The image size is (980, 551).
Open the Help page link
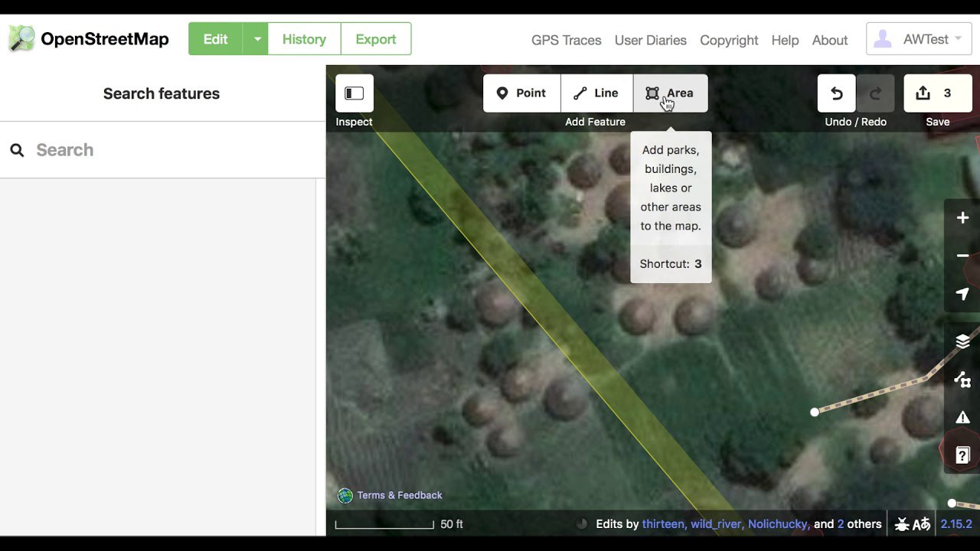pyautogui.click(x=785, y=40)
